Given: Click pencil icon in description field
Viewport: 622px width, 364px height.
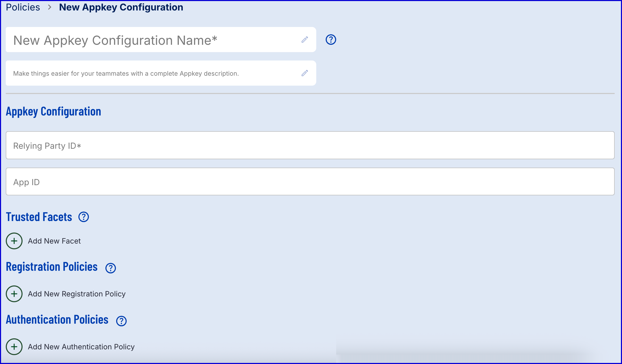Looking at the screenshot, I should pyautogui.click(x=304, y=73).
